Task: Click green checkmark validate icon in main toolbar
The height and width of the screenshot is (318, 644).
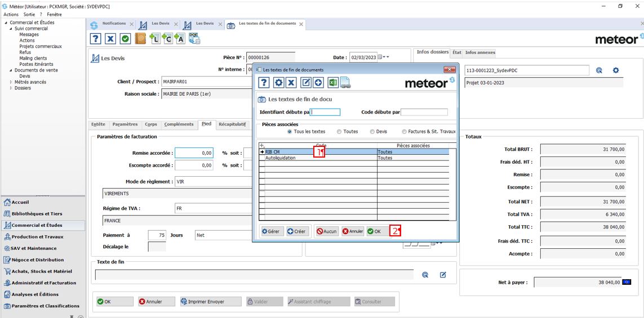Action: tap(125, 39)
